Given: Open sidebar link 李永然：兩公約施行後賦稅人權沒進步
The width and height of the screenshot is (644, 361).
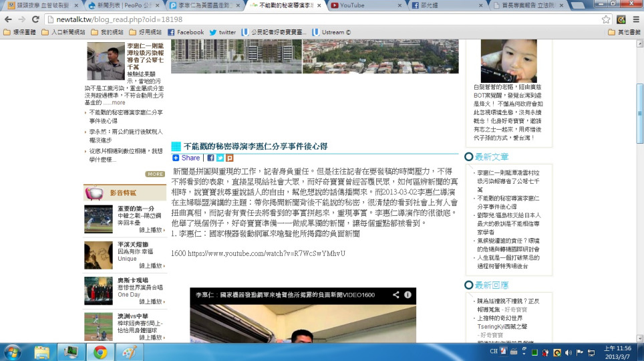Looking at the screenshot, I should tap(126, 136).
